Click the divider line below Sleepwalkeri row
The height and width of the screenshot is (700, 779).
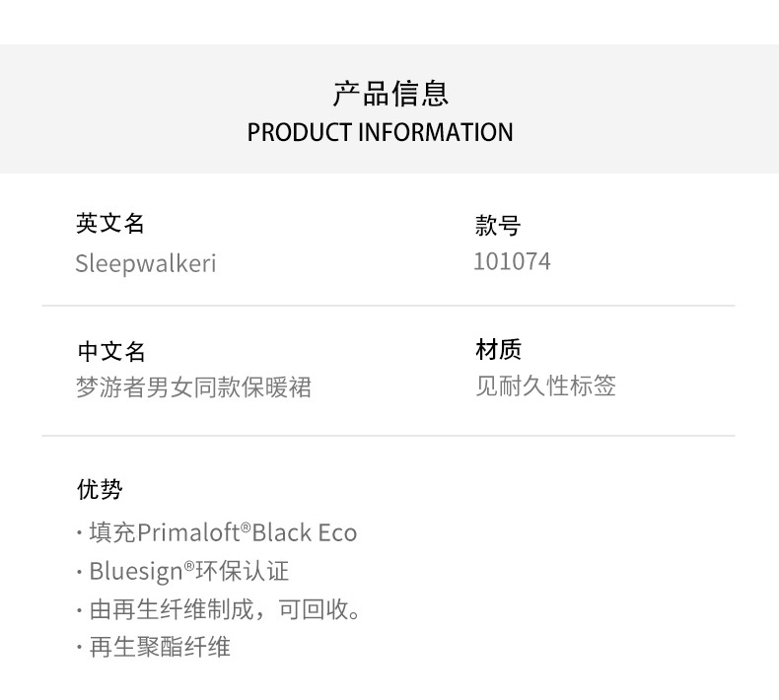tap(389, 306)
